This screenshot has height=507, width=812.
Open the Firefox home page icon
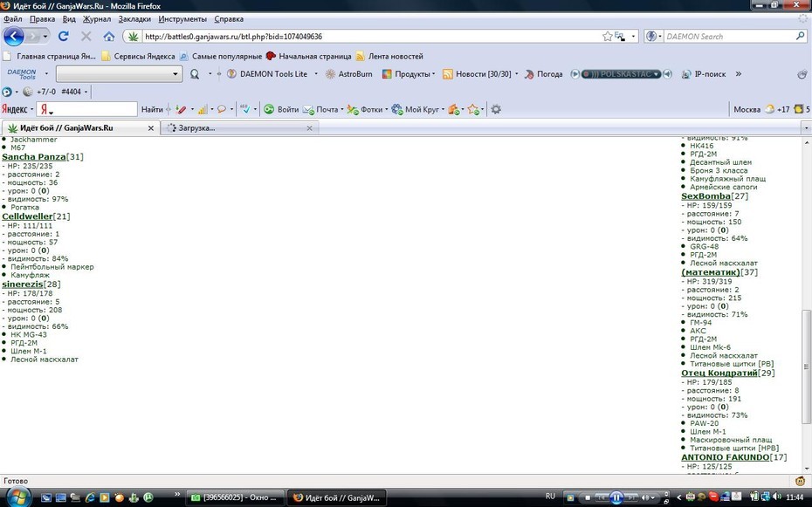109,37
